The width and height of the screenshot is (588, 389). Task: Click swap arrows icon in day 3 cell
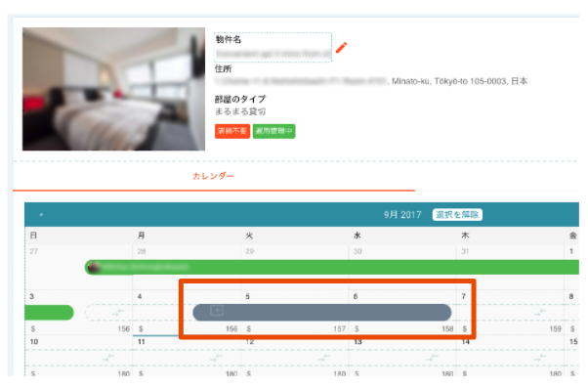[x=118, y=312]
